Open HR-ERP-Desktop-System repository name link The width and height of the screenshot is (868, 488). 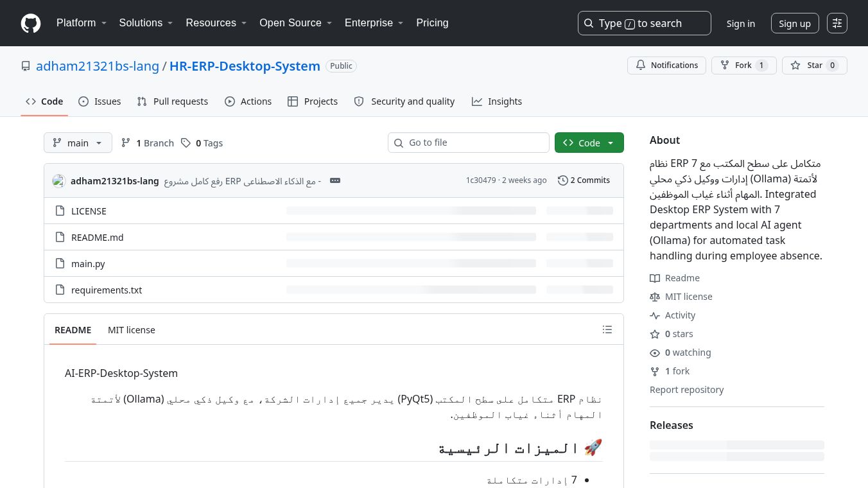point(245,66)
